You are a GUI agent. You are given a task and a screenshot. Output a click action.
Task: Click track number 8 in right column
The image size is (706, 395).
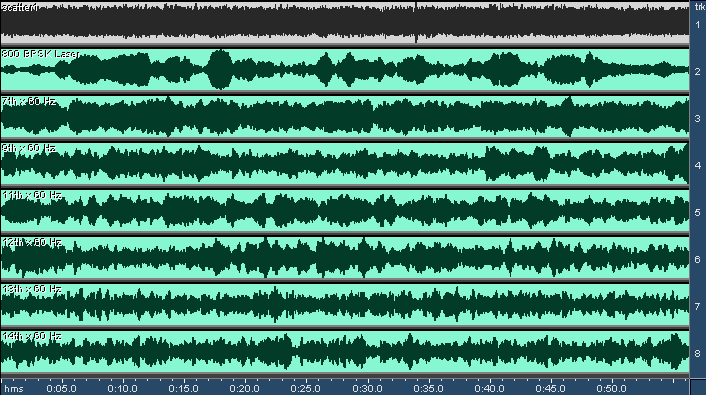(698, 354)
